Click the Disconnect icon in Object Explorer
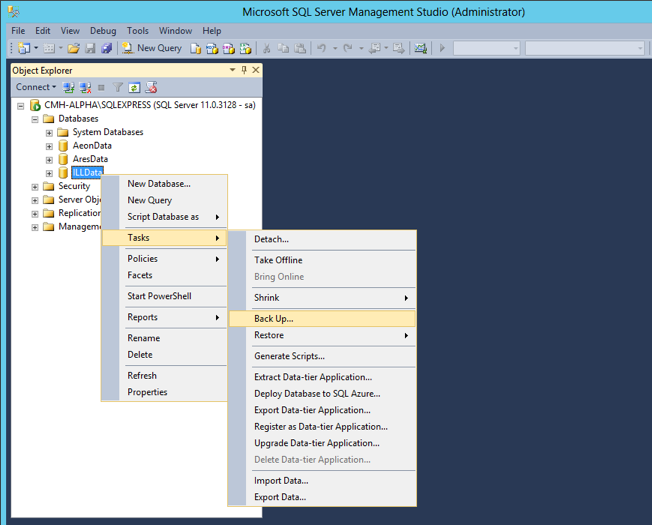This screenshot has height=525, width=652. click(84, 87)
